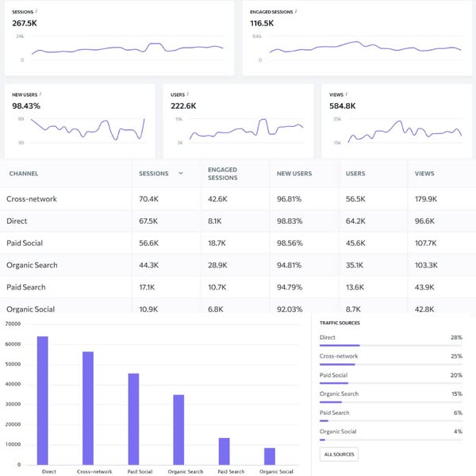This screenshot has height=476, width=476.
Task: Click the info icon beside the VIEWS card title
Action: coord(347,94)
